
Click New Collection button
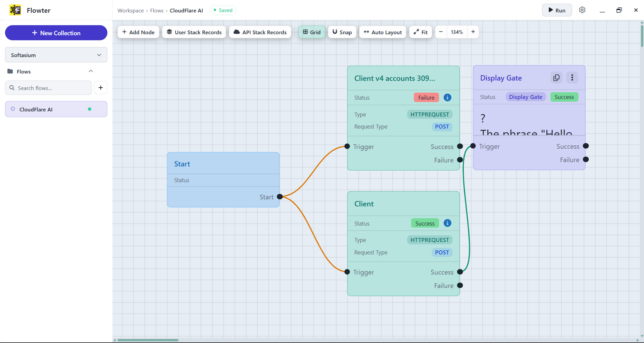click(x=56, y=33)
